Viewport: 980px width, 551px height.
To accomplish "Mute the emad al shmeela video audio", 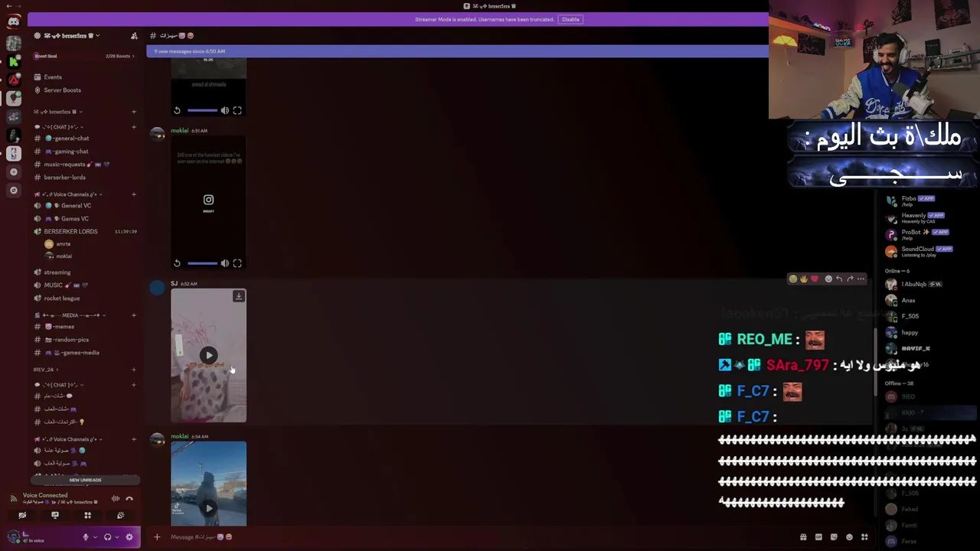I will pyautogui.click(x=224, y=110).
